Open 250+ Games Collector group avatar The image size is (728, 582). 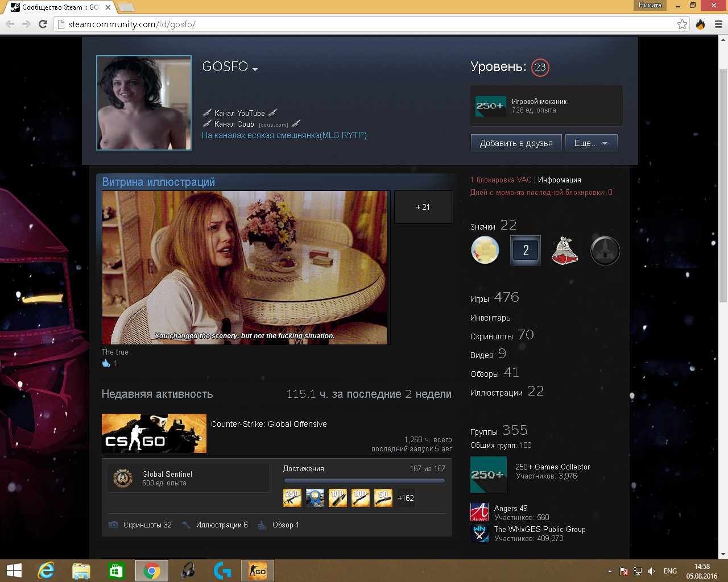489,475
